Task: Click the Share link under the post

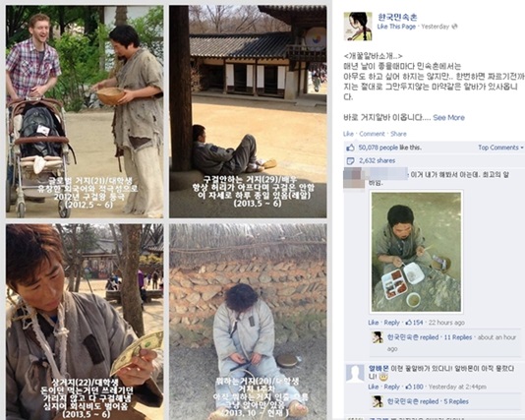Action: point(398,134)
